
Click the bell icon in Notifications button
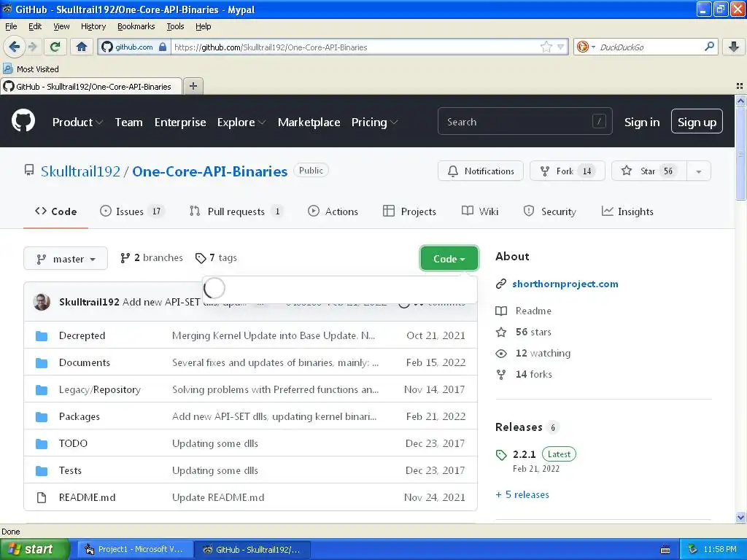(453, 171)
